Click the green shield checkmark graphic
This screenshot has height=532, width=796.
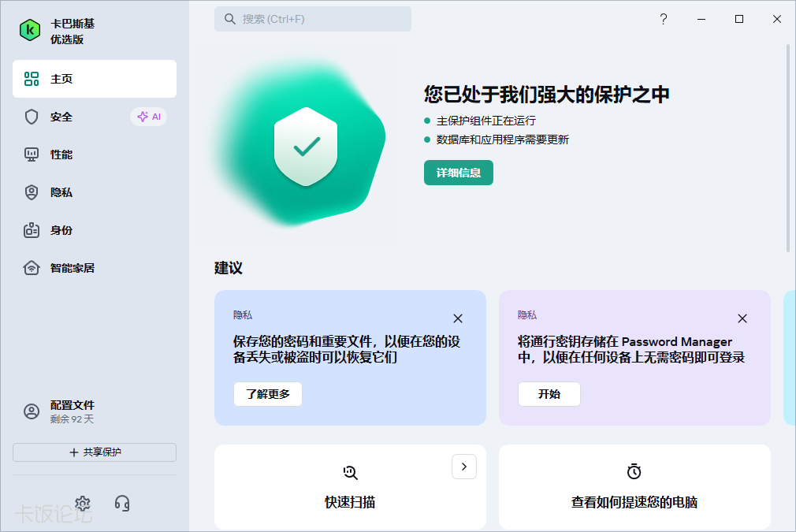[306, 147]
